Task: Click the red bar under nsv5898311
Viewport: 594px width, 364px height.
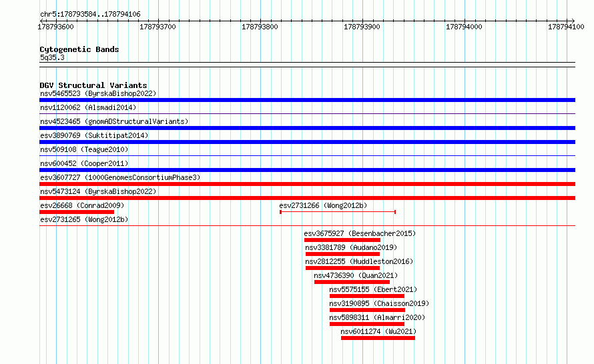Action: click(367, 324)
